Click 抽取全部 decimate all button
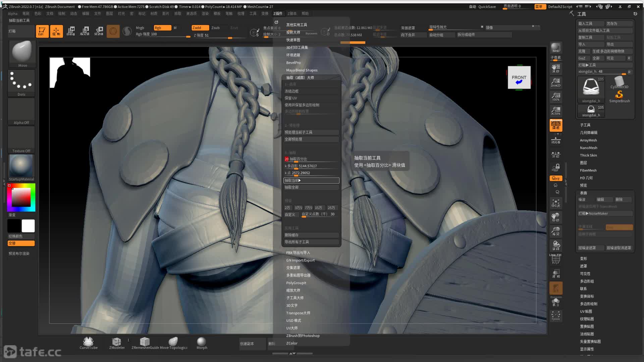644x362 pixels. click(x=311, y=187)
